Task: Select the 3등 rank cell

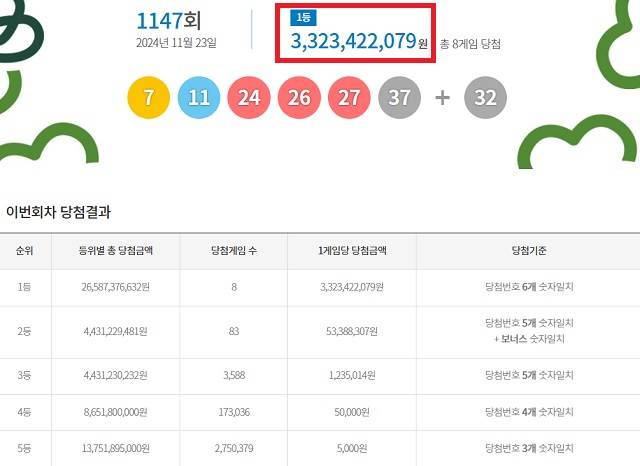Action: [x=24, y=375]
